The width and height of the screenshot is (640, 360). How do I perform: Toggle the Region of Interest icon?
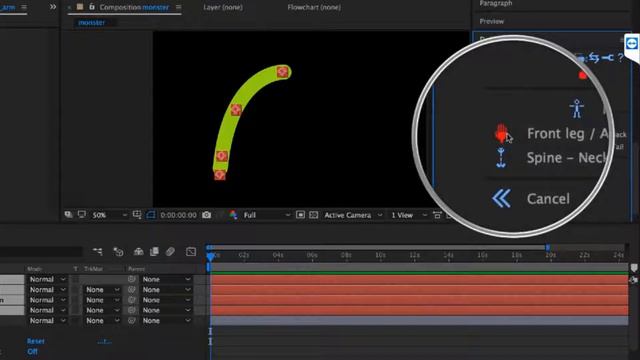coord(300,215)
